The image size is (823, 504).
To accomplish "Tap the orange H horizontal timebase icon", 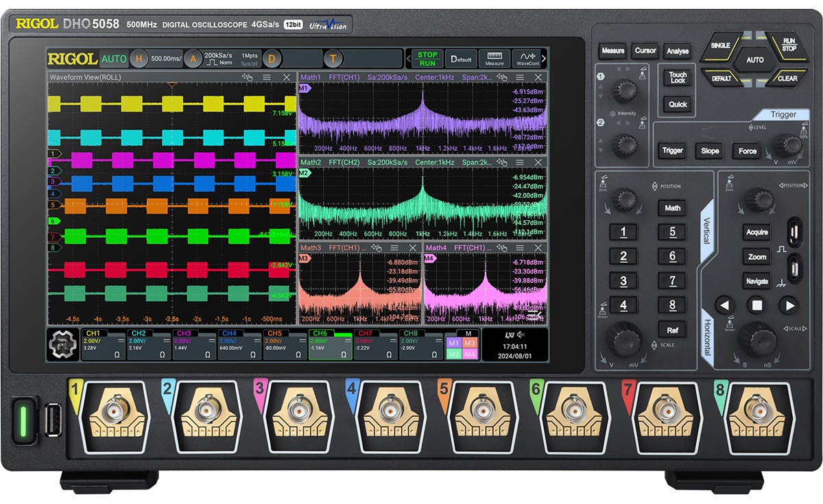I will (139, 59).
